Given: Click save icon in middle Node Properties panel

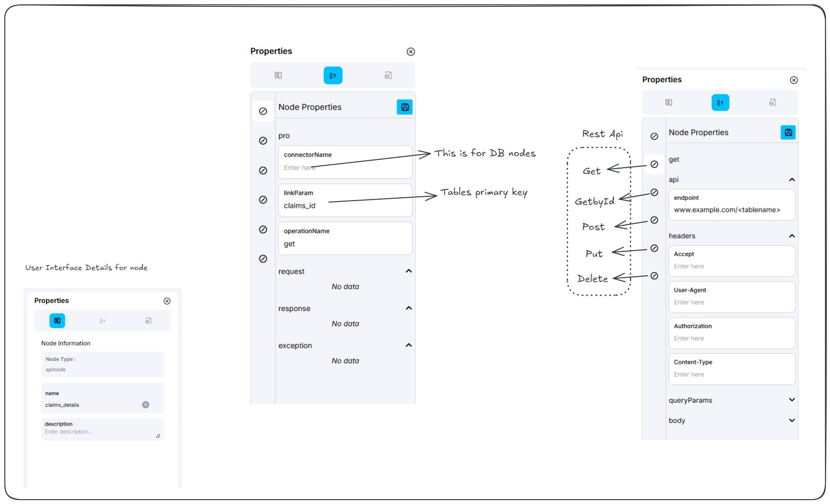Looking at the screenshot, I should [404, 107].
